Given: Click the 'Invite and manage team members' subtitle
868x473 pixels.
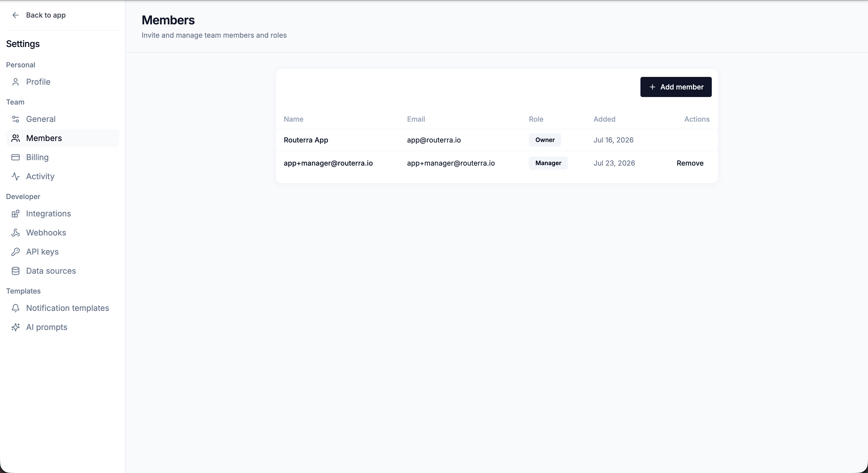Looking at the screenshot, I should point(214,35).
